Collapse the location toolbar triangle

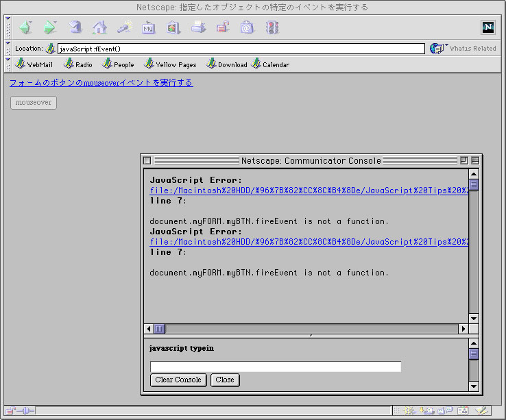coord(8,43)
